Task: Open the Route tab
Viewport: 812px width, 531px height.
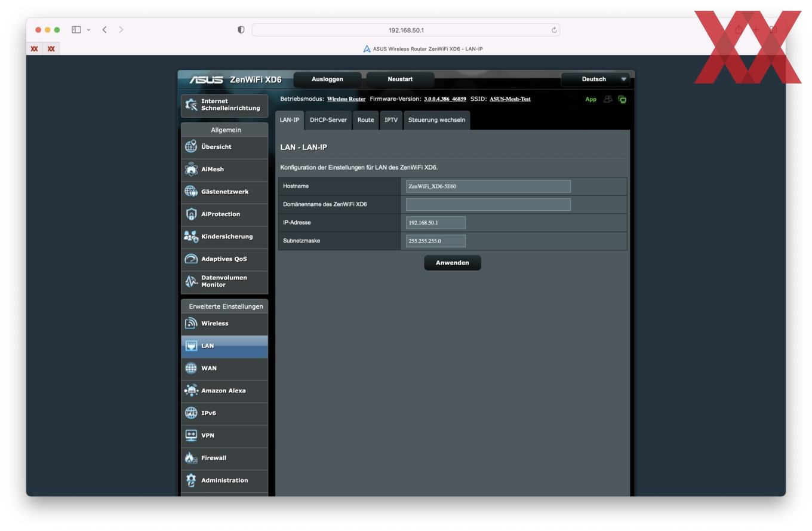Action: click(x=365, y=120)
